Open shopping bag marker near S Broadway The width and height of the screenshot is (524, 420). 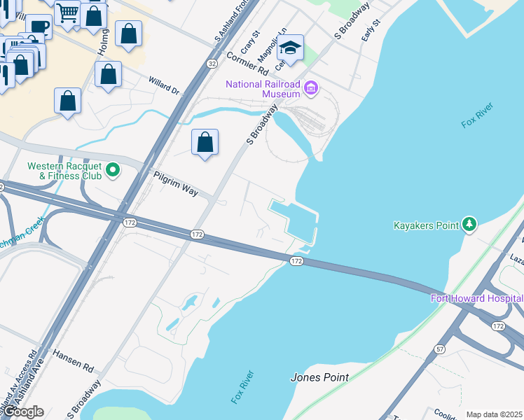pos(205,144)
